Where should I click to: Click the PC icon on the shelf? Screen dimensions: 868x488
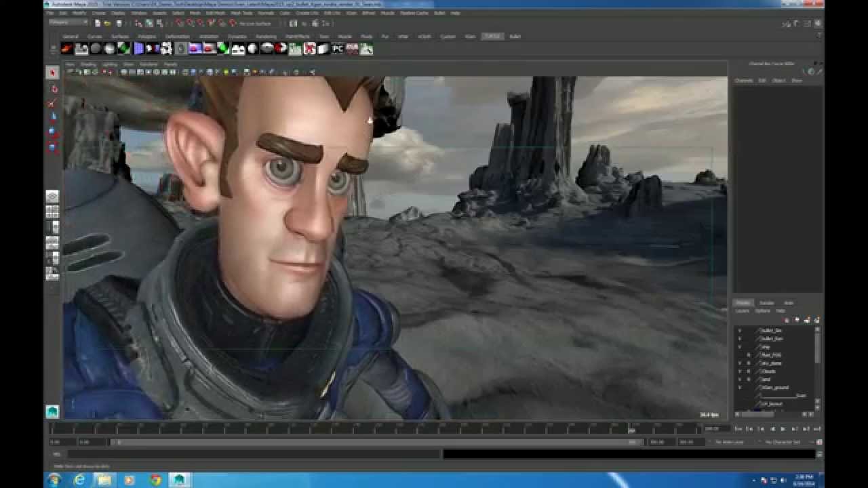point(337,49)
